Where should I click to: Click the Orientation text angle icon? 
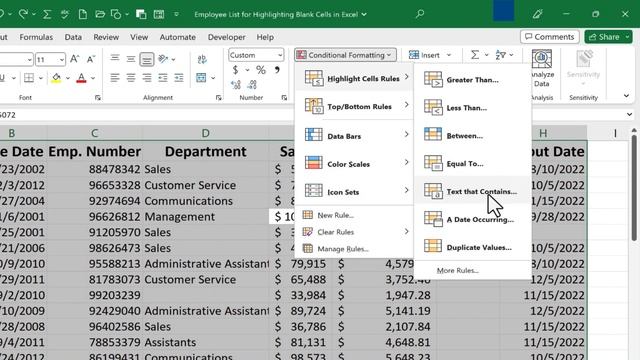[163, 59]
